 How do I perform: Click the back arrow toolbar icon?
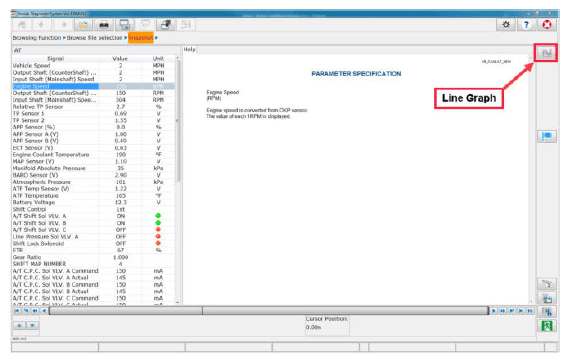click(41, 25)
